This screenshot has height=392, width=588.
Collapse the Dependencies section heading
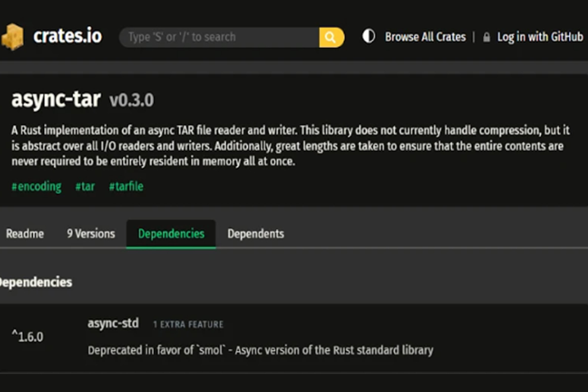(36, 282)
